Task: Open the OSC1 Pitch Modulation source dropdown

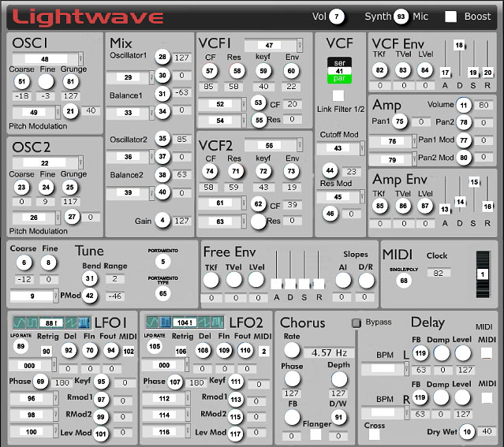Action: click(x=36, y=112)
